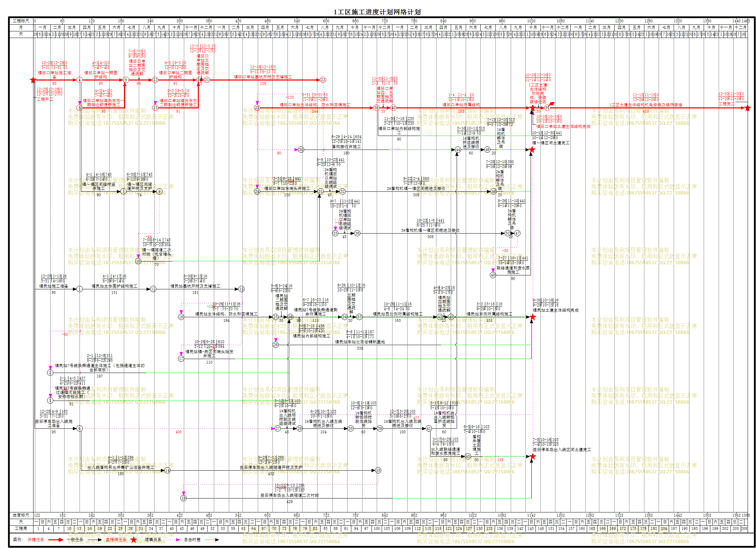
Task: Select node 13 below node 12
Action: (x=155, y=108)
